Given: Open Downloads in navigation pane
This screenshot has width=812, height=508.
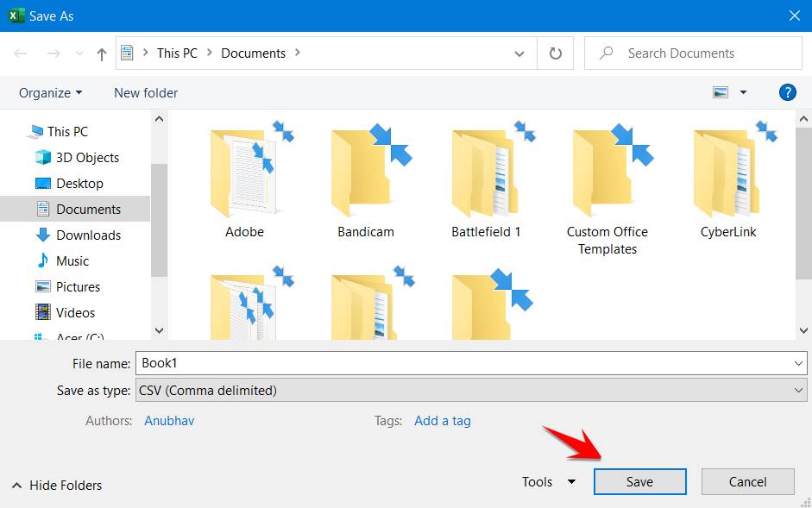Looking at the screenshot, I should pos(88,235).
